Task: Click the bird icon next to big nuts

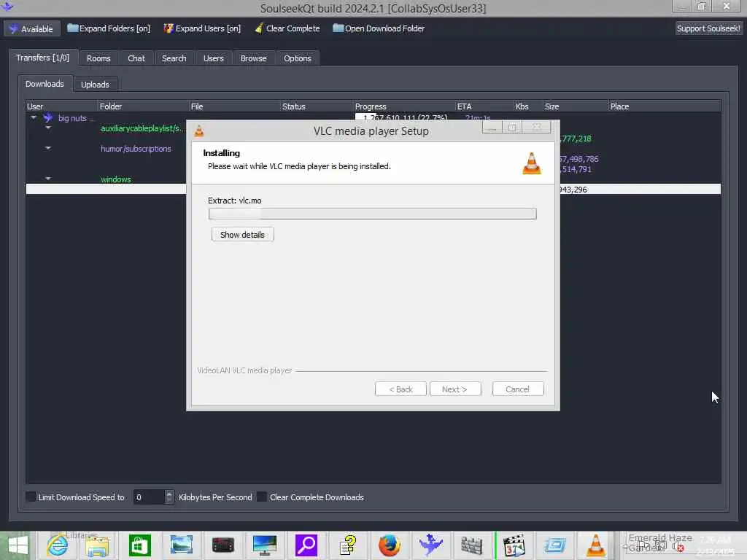Action: 47,117
